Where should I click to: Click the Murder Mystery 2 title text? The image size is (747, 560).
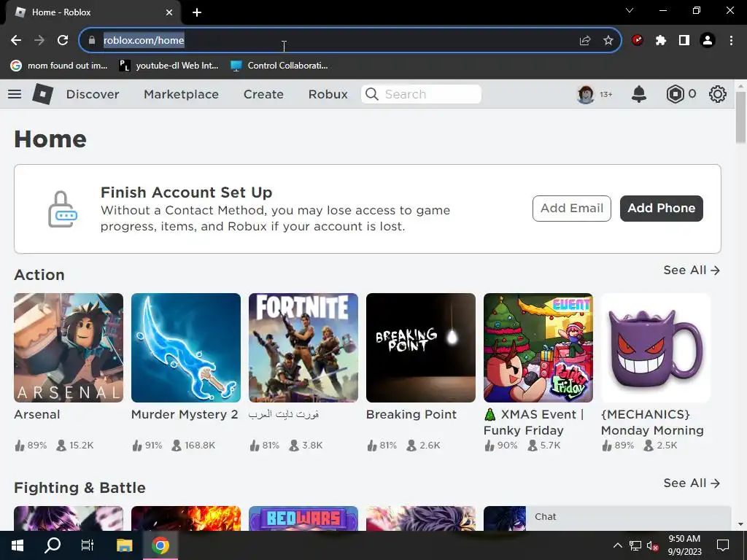[185, 414]
